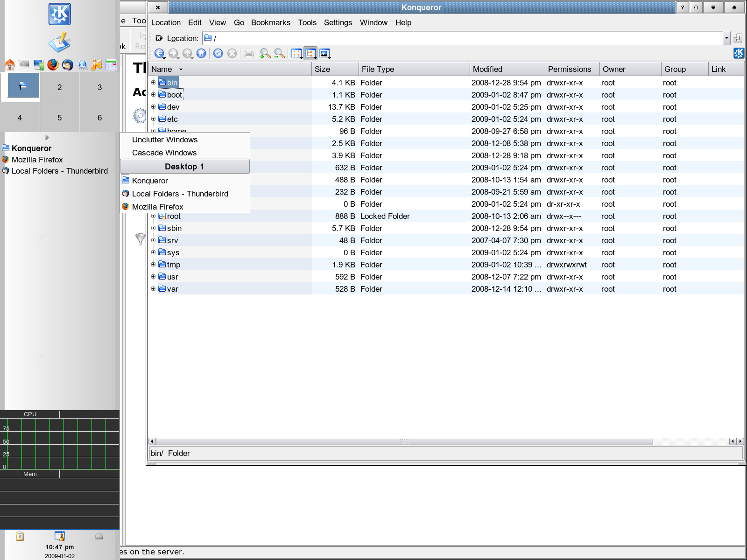Click the Stop loading icon
This screenshot has height=560, width=747.
tap(232, 53)
